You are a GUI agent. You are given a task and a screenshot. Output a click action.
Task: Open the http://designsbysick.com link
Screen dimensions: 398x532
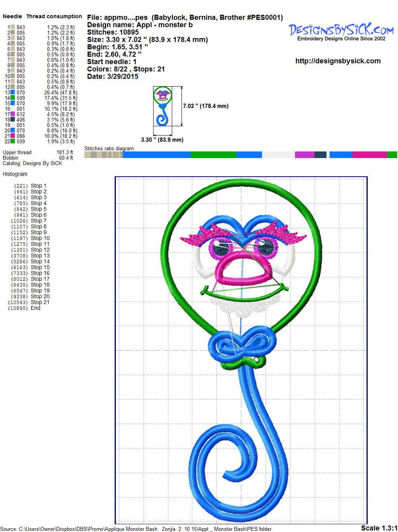pyautogui.click(x=338, y=61)
